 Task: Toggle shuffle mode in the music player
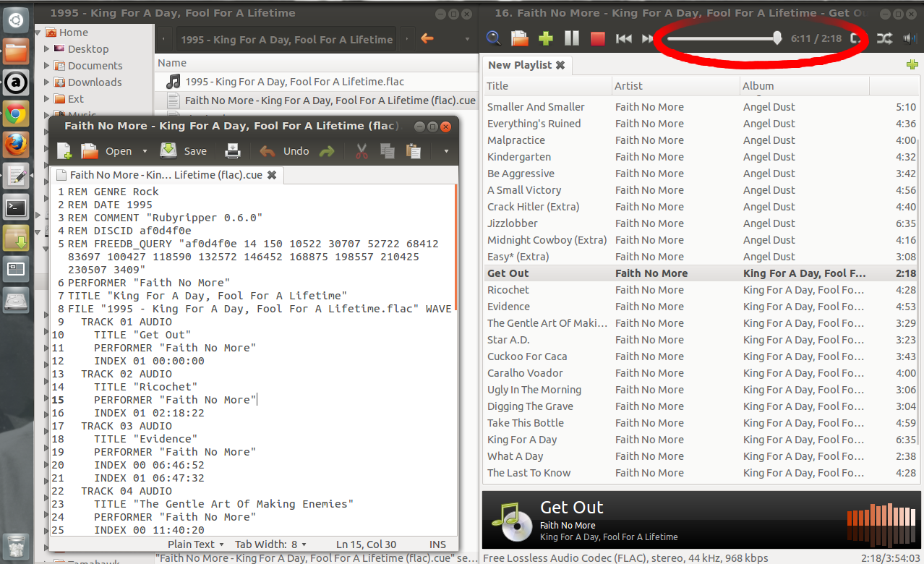coord(884,38)
